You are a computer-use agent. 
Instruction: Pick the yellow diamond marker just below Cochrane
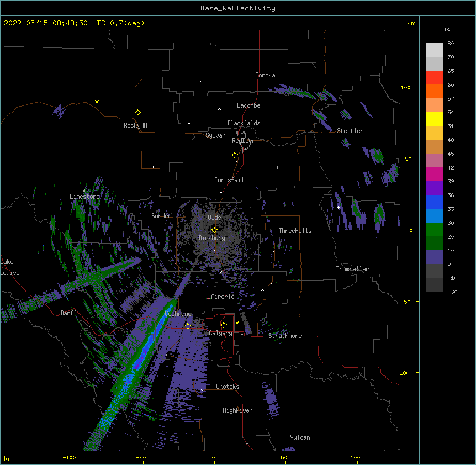coord(188,326)
